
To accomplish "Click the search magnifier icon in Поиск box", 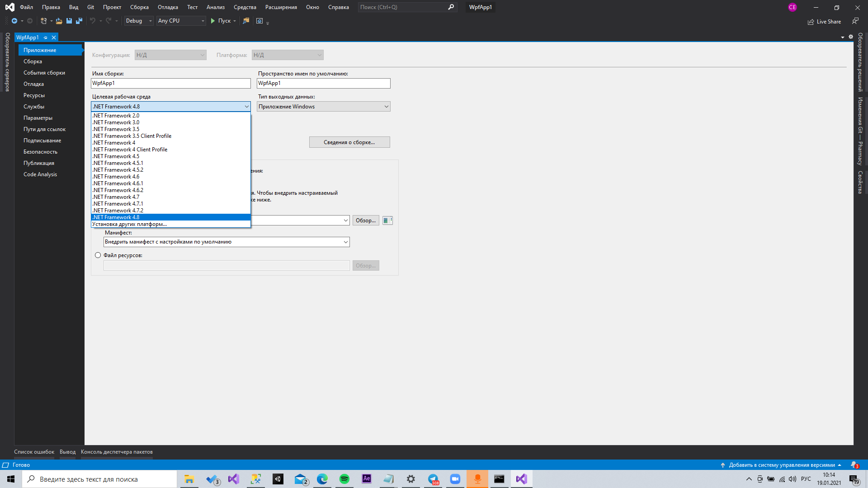I will point(451,7).
